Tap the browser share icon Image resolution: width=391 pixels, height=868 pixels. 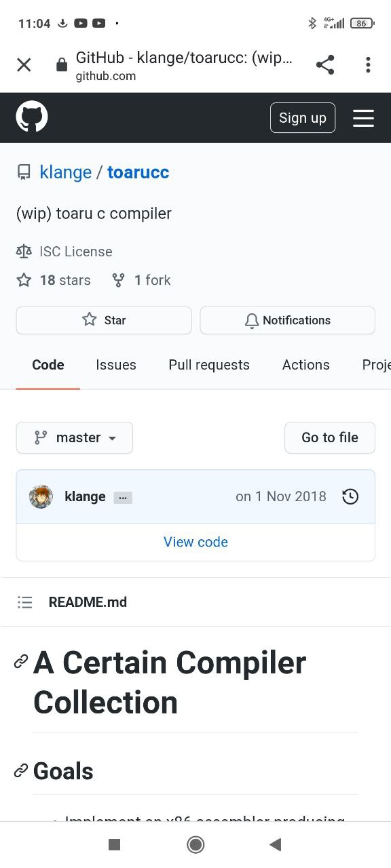click(325, 65)
